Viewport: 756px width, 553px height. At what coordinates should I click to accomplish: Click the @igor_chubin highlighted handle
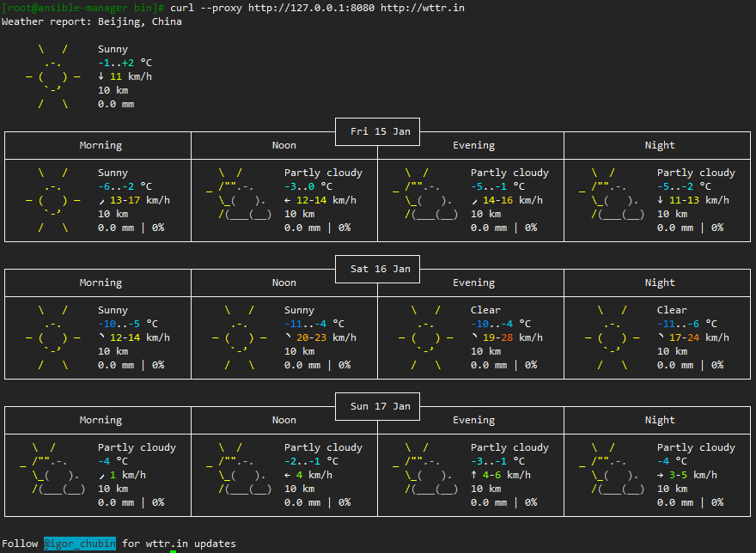tap(79, 544)
